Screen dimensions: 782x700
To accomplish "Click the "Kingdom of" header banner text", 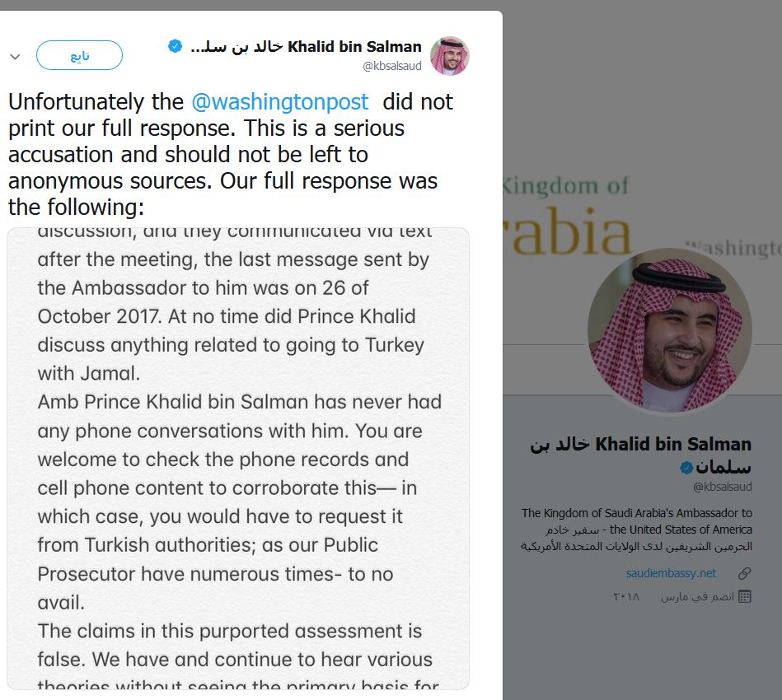I will pos(564,185).
